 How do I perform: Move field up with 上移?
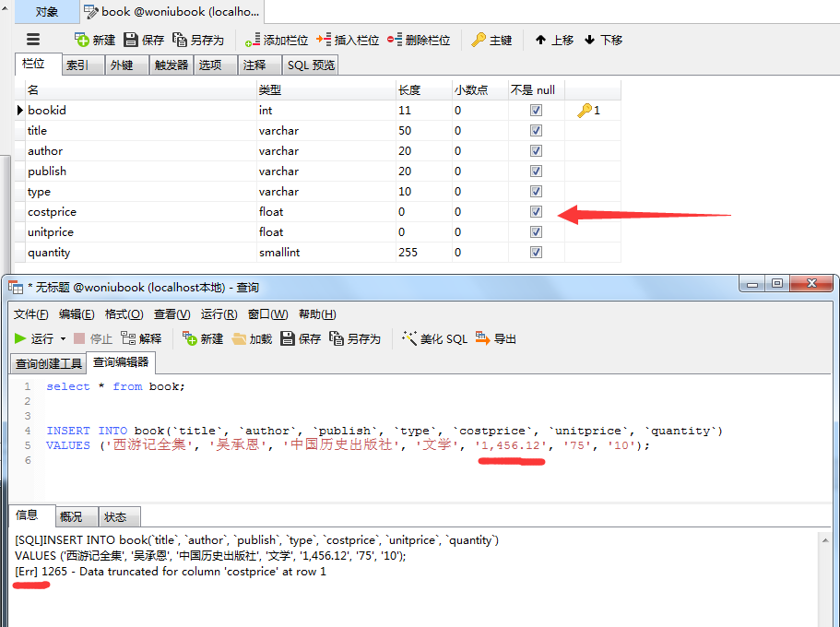554,40
